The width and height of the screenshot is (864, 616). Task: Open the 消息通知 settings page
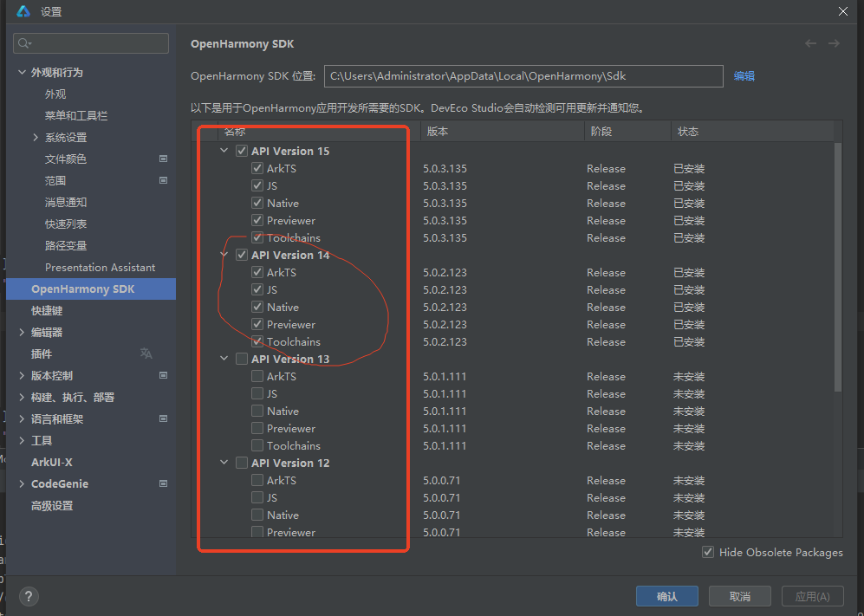(66, 202)
